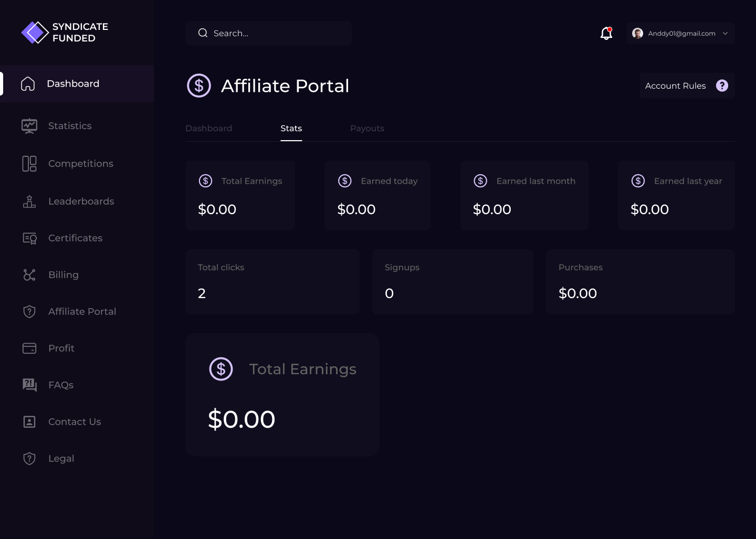
Task: Click the Statistics presentation chart icon
Action: point(29,126)
